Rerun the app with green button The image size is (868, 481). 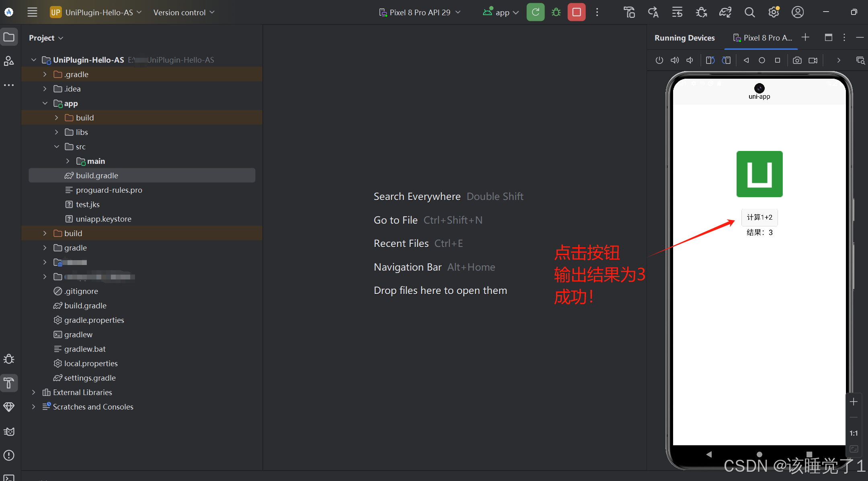pos(535,12)
